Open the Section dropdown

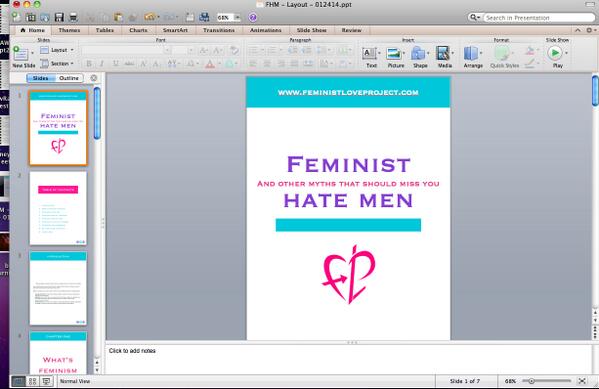pyautogui.click(x=72, y=63)
